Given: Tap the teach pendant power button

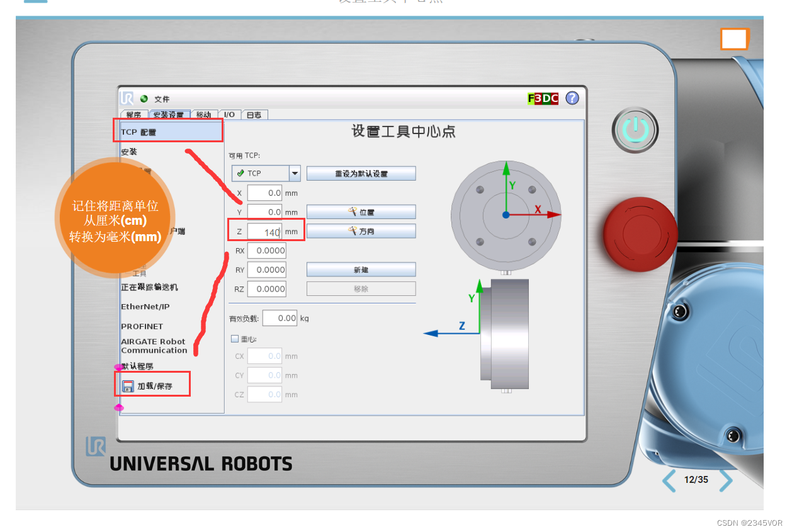Looking at the screenshot, I should [x=635, y=130].
